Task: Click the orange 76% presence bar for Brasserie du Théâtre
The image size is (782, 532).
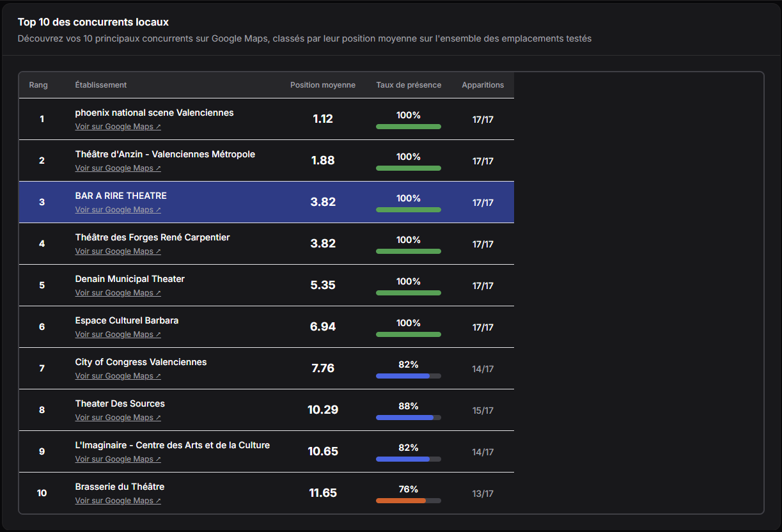Action: [x=402, y=500]
